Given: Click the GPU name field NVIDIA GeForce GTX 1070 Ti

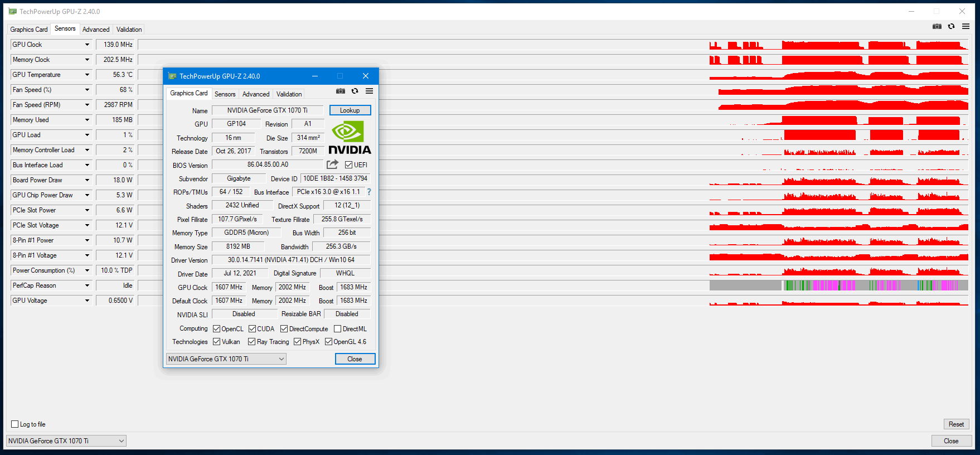Looking at the screenshot, I should coord(268,110).
